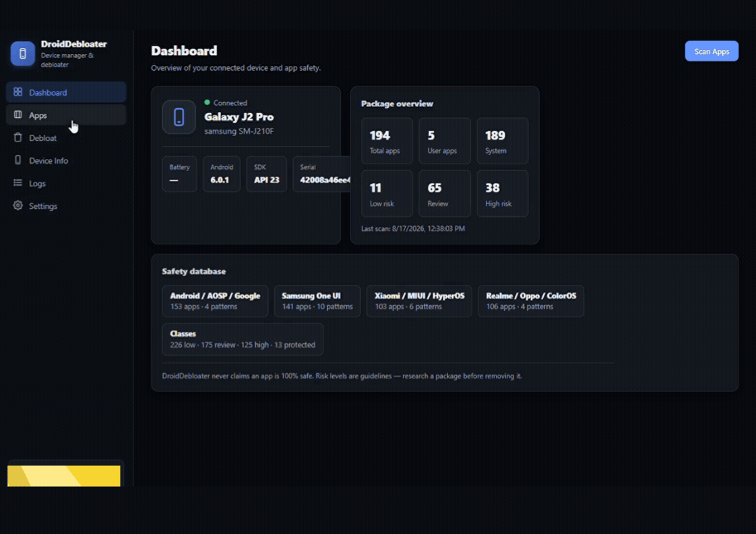The image size is (756, 534).
Task: Open the Logs page
Action: pyautogui.click(x=66, y=183)
